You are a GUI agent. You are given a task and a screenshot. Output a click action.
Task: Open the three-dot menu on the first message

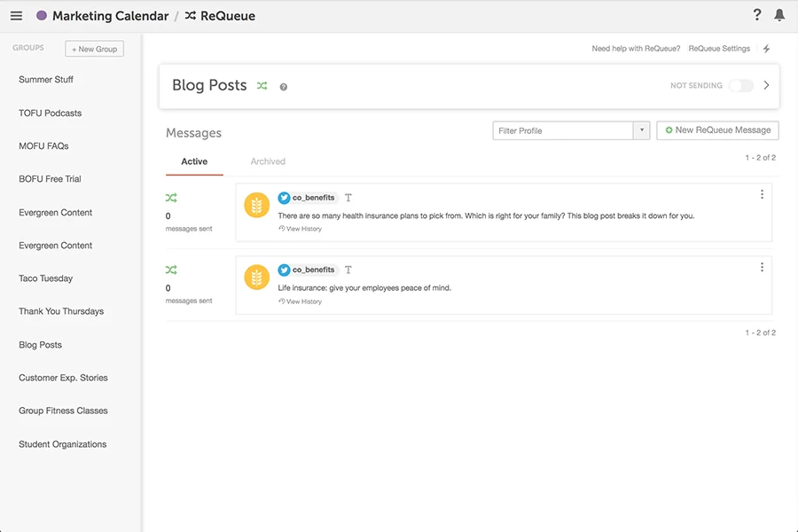click(x=761, y=193)
